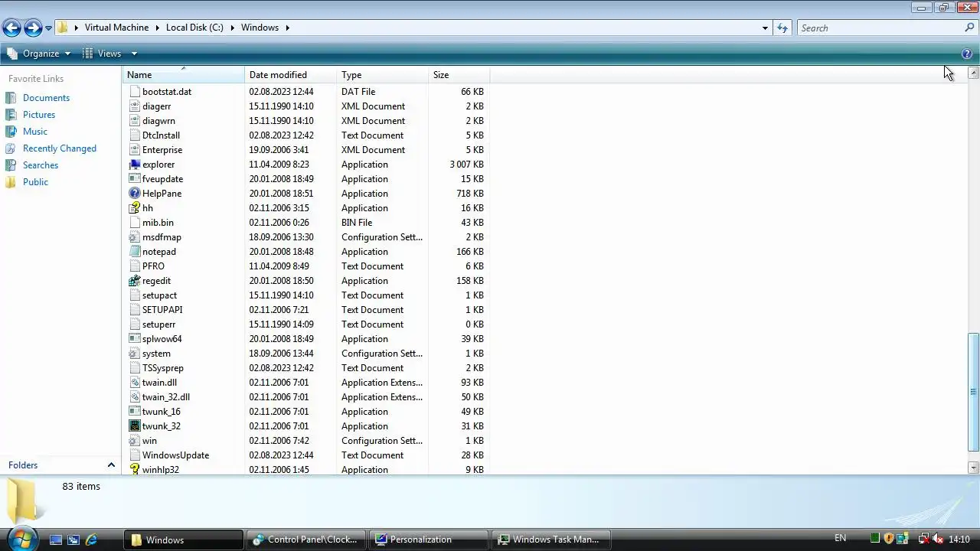Open the Help question mark icon
The image size is (980, 551).
pos(967,54)
